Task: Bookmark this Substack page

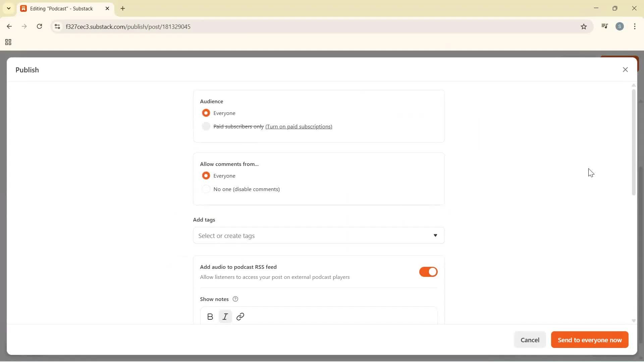Action: tap(584, 26)
